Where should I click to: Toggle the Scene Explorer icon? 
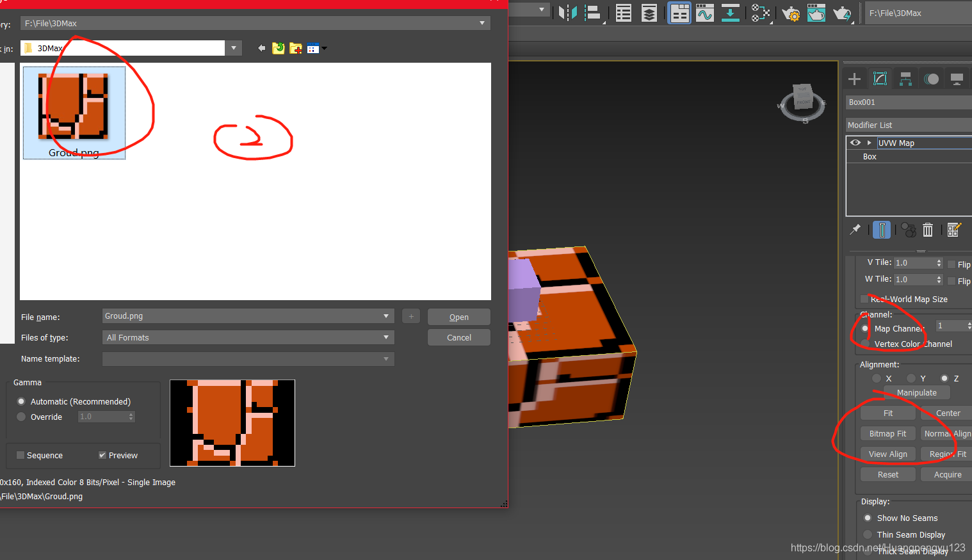pyautogui.click(x=624, y=13)
